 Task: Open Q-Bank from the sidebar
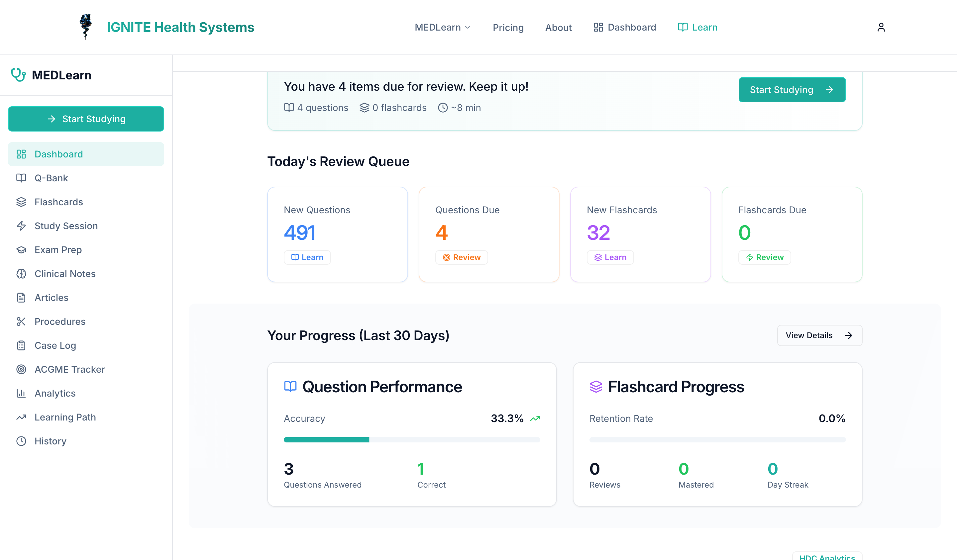pos(86,178)
